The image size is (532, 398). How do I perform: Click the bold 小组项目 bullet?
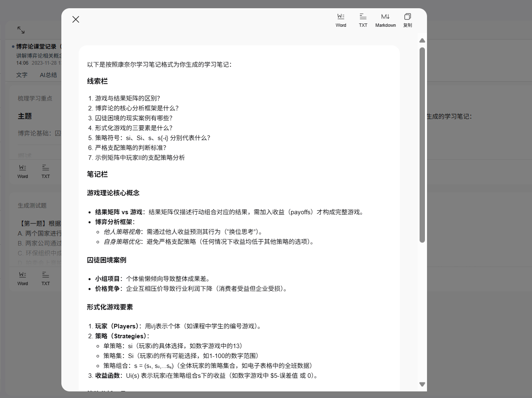tap(107, 279)
